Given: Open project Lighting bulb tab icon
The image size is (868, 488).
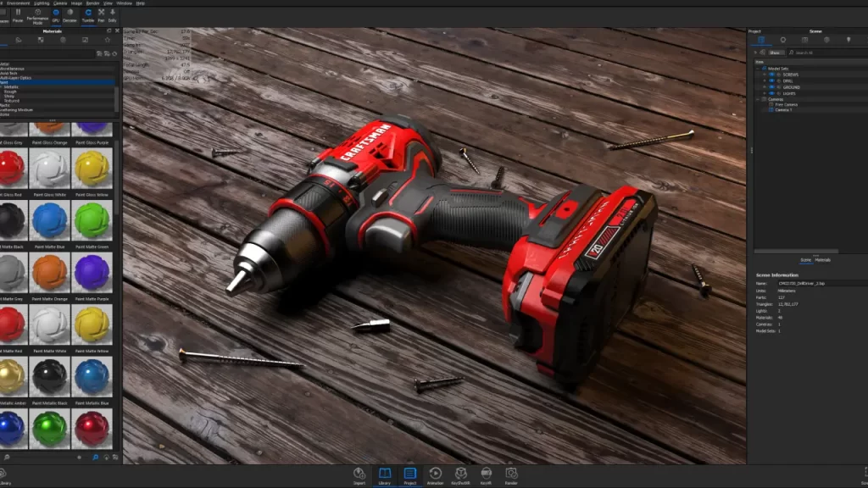Looking at the screenshot, I should pos(849,40).
